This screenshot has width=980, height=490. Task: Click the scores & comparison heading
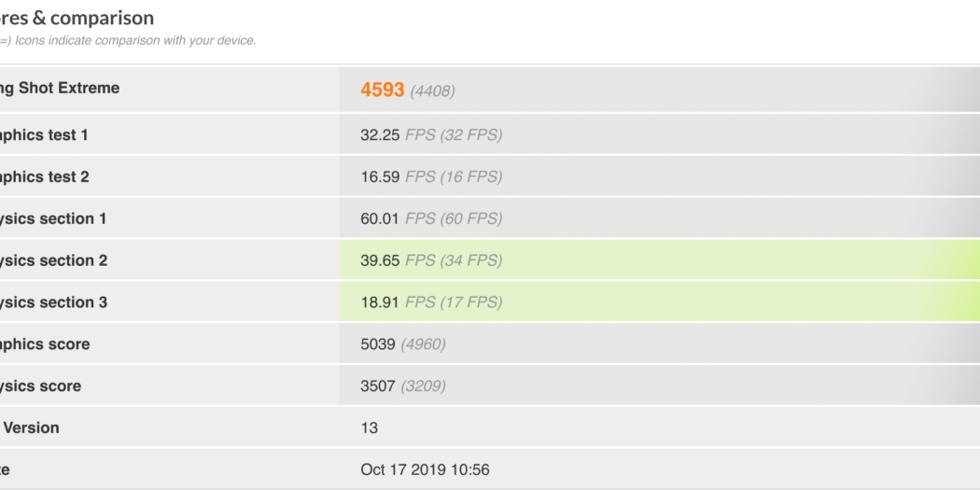coord(77,19)
